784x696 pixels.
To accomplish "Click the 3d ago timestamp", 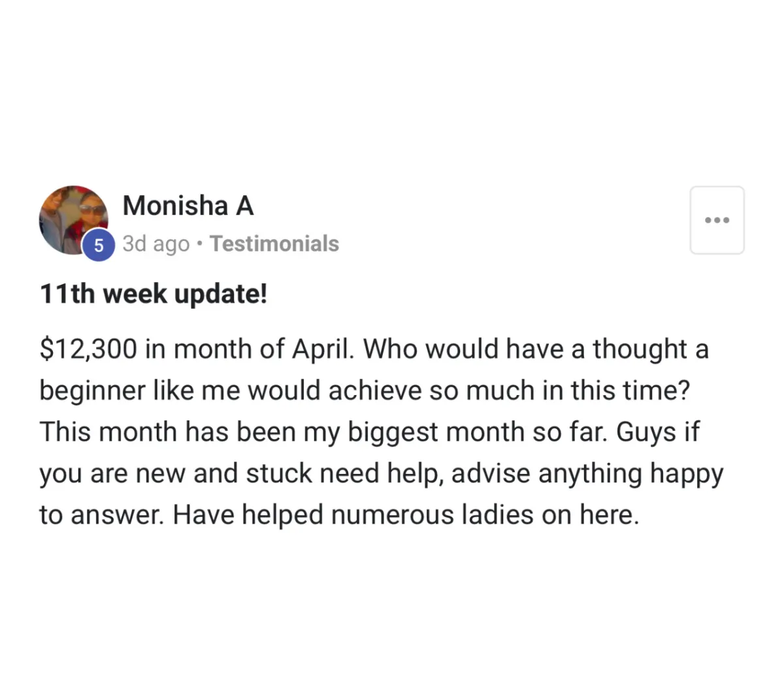I will click(x=156, y=244).
